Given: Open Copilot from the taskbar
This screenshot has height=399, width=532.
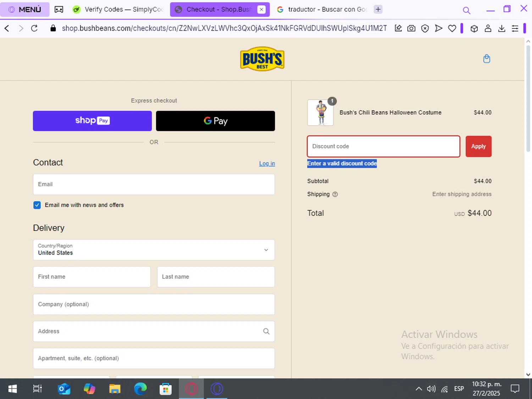Looking at the screenshot, I should pos(89,389).
